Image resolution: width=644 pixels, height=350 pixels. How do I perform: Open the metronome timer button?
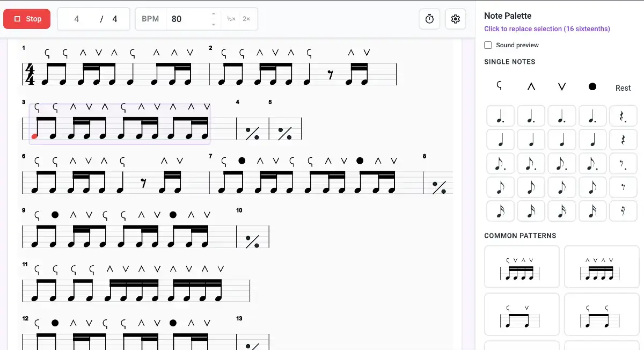[429, 19]
